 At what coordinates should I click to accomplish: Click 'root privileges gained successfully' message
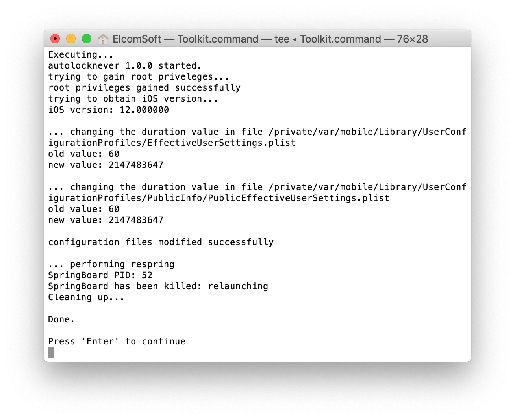coord(144,87)
